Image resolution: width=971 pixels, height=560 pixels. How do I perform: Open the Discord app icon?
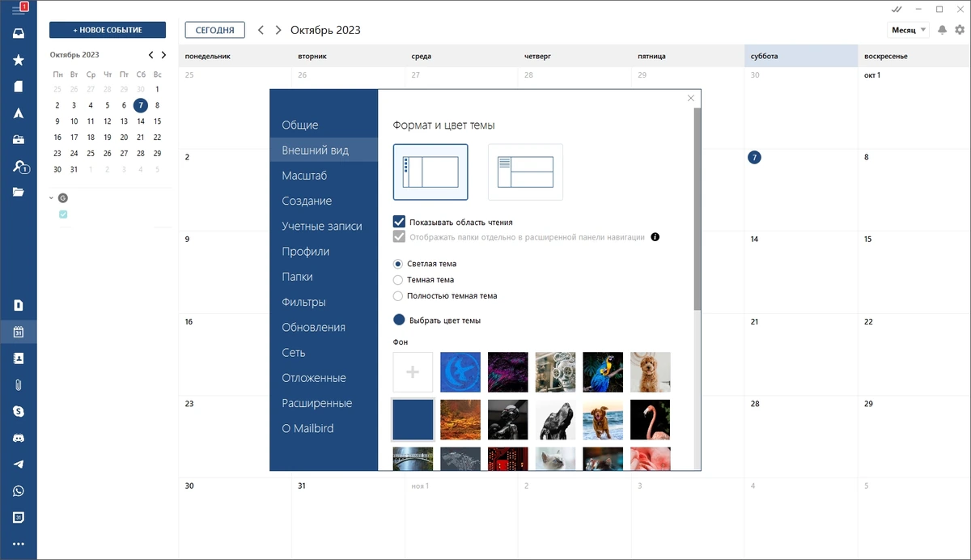19,438
